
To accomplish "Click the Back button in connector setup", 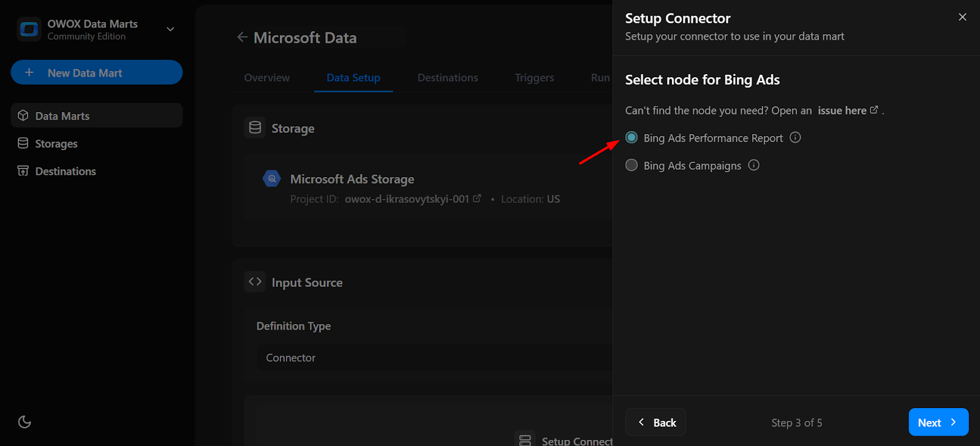I will [655, 422].
